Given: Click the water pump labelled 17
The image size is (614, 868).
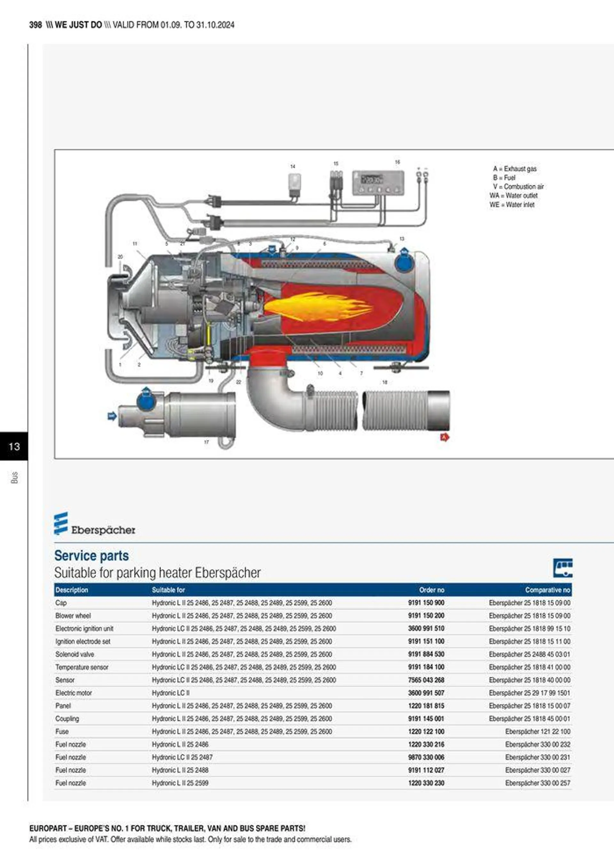Looking at the screenshot, I should tap(177, 414).
